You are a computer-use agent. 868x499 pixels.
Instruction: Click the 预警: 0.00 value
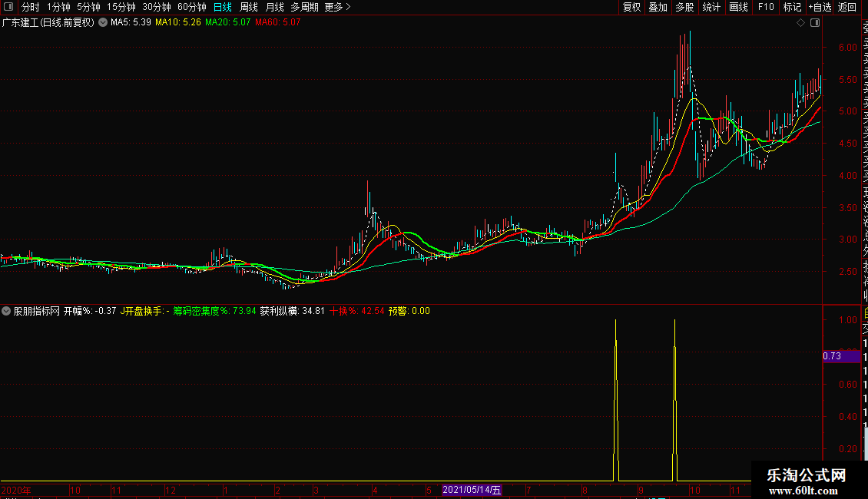pyautogui.click(x=409, y=311)
